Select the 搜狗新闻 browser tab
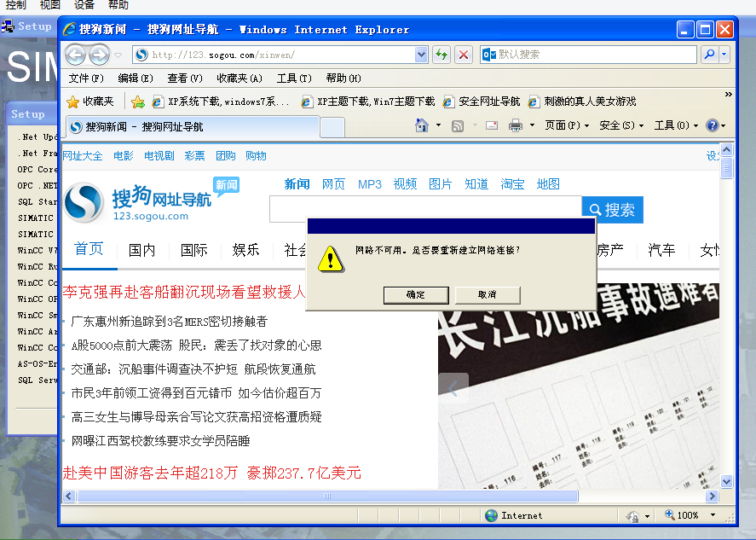The width and height of the screenshot is (756, 540). (x=192, y=127)
